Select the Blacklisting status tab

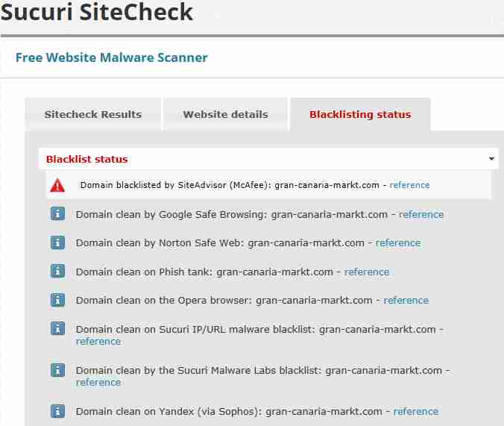point(360,114)
